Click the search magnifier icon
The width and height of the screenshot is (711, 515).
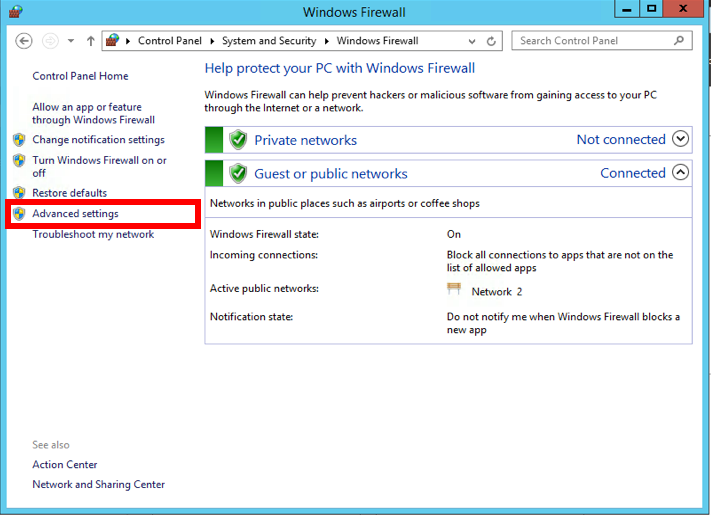pos(679,41)
